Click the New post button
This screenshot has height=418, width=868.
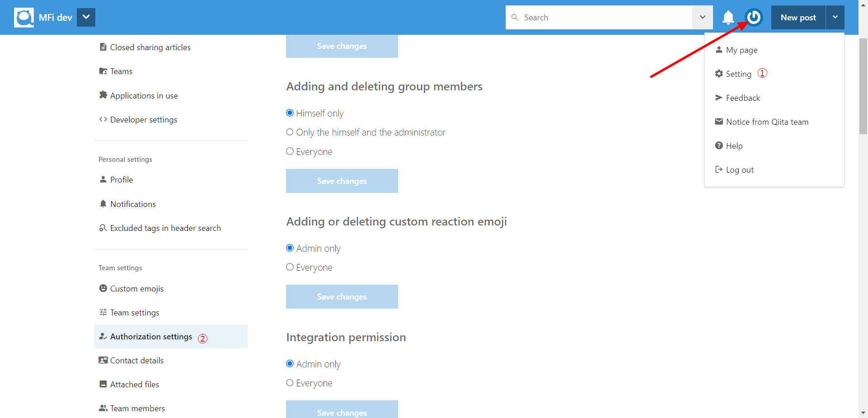798,18
